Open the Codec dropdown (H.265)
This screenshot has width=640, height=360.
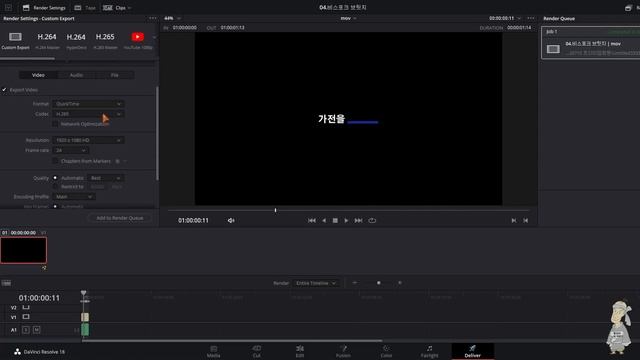coord(88,114)
